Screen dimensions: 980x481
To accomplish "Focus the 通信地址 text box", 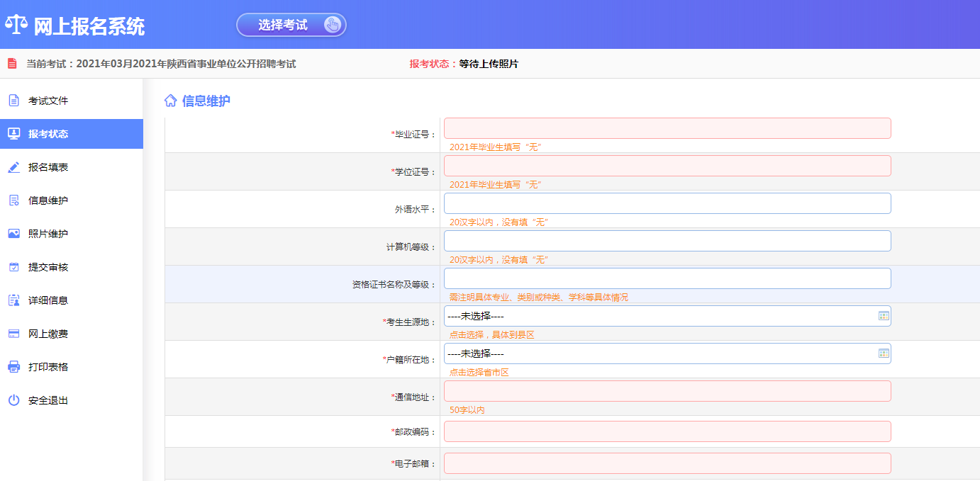I will [667, 390].
